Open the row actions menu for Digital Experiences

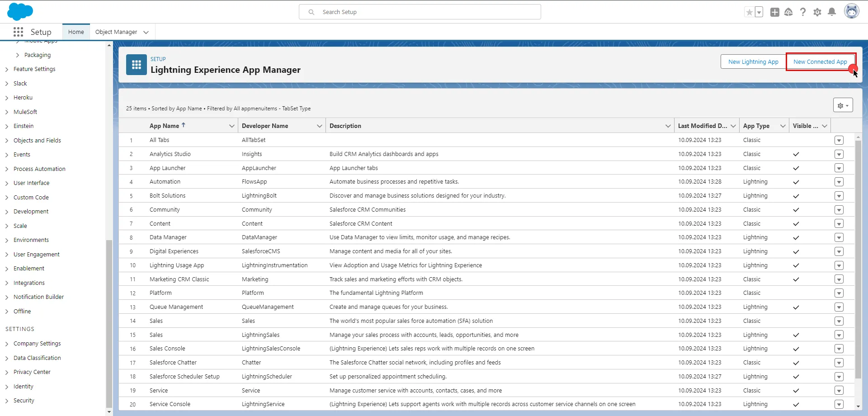tap(839, 251)
